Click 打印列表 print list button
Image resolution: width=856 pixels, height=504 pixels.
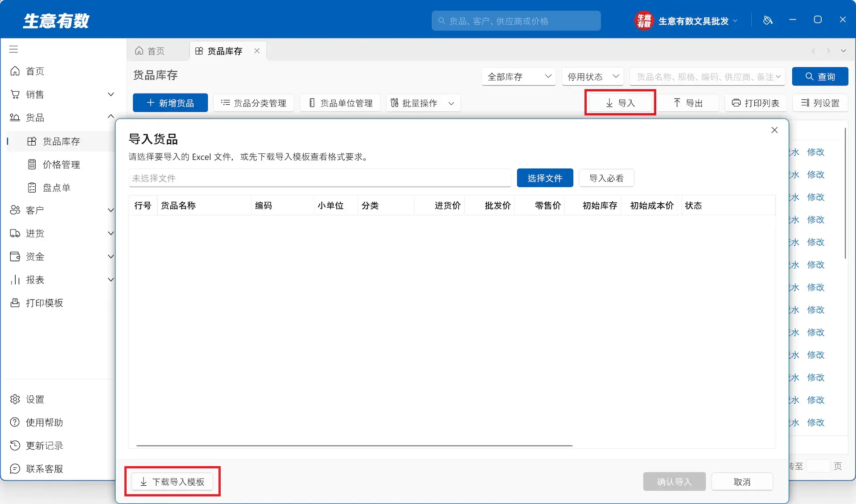tap(755, 103)
